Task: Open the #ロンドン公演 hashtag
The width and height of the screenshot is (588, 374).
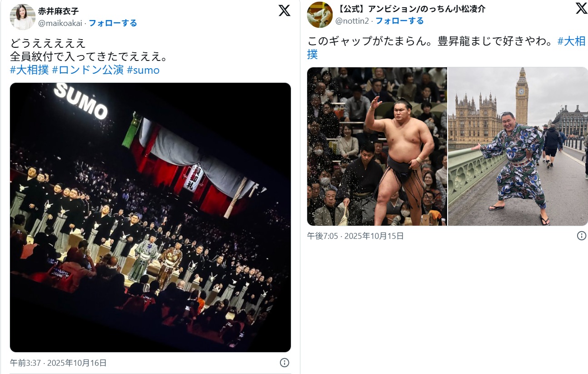Action: (x=88, y=70)
